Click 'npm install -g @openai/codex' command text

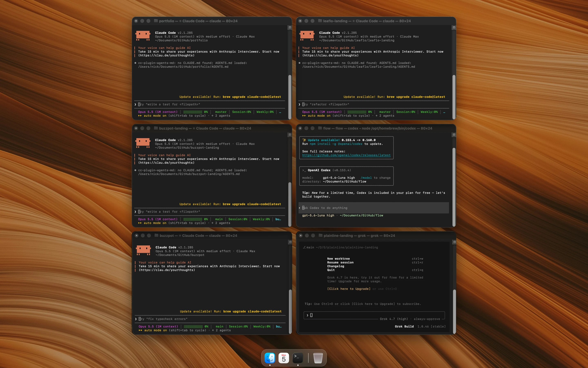[x=336, y=144]
